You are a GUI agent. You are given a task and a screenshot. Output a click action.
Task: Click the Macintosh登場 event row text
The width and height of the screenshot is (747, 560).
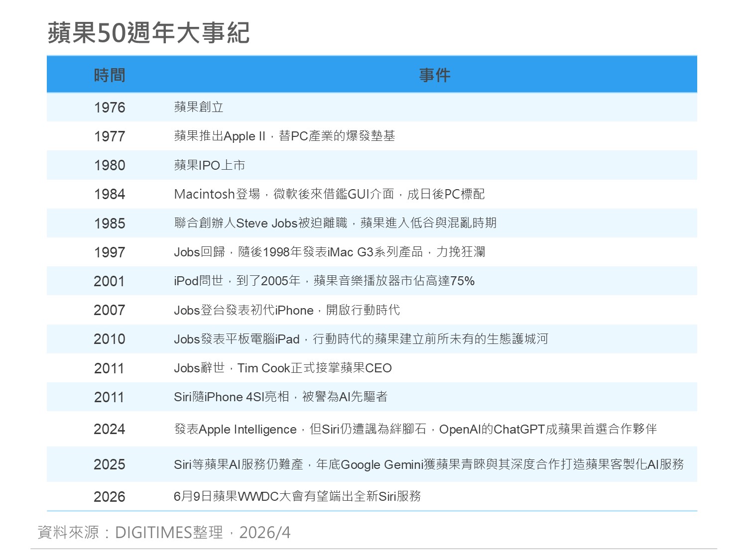click(329, 194)
